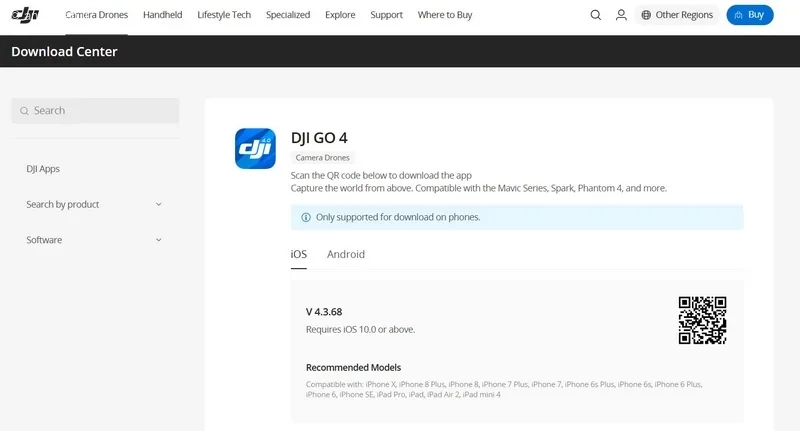Select the iOS tab
This screenshot has width=800, height=431.
click(x=298, y=254)
